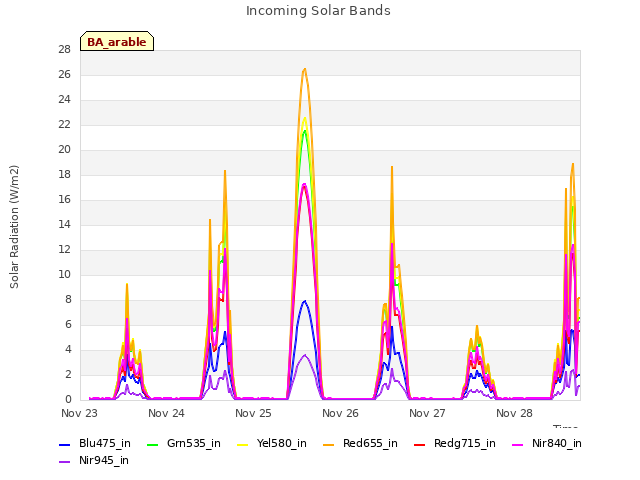
Task: Click the orange Red655 peak on Nov 25
Action: coord(304,69)
